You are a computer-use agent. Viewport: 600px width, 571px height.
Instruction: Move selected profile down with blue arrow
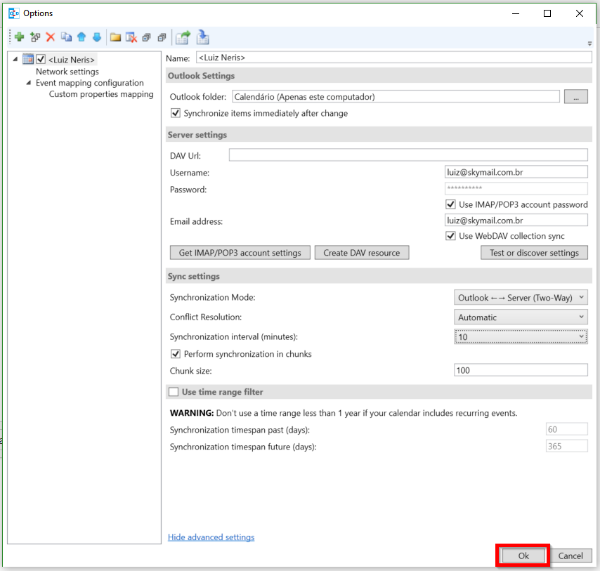[97, 37]
